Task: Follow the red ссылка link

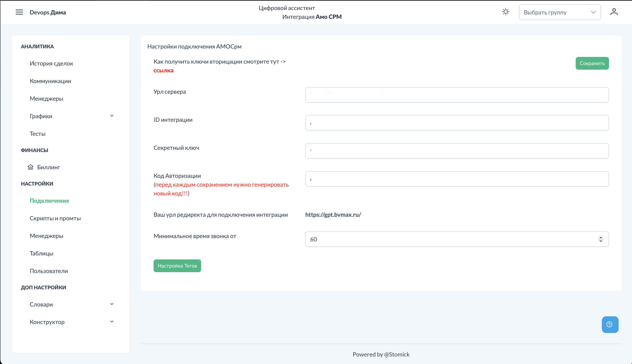Action: 163,70
